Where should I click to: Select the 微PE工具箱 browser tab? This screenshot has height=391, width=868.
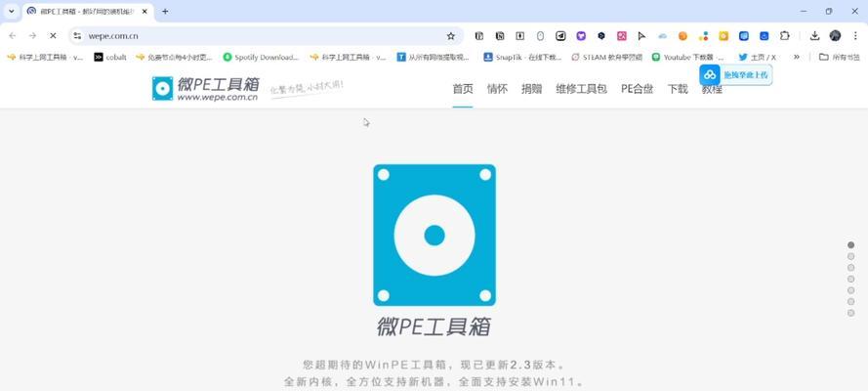pos(88,11)
